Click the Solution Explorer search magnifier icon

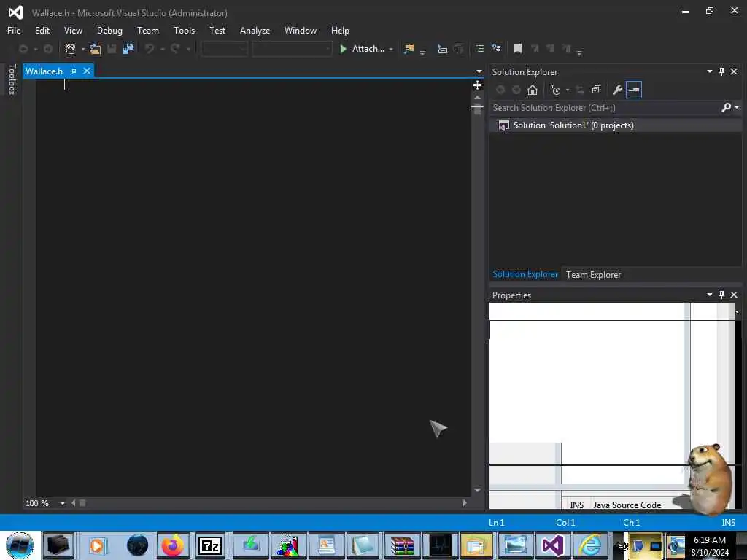(726, 108)
